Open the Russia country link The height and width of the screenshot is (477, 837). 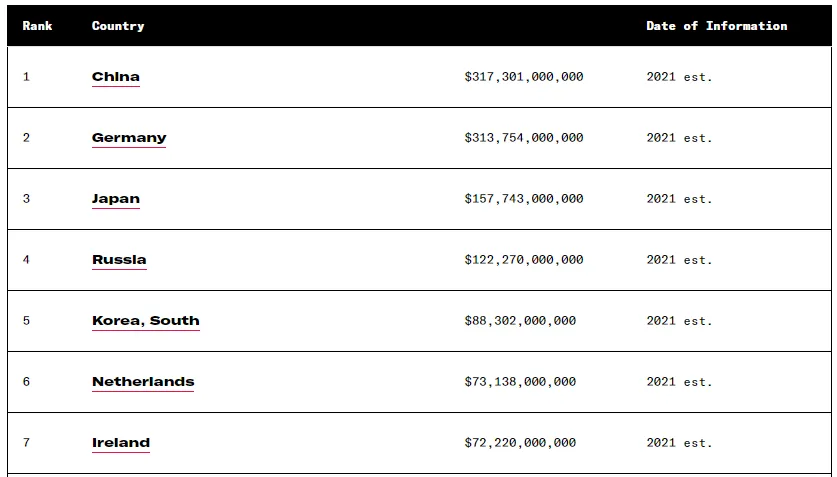(x=119, y=260)
